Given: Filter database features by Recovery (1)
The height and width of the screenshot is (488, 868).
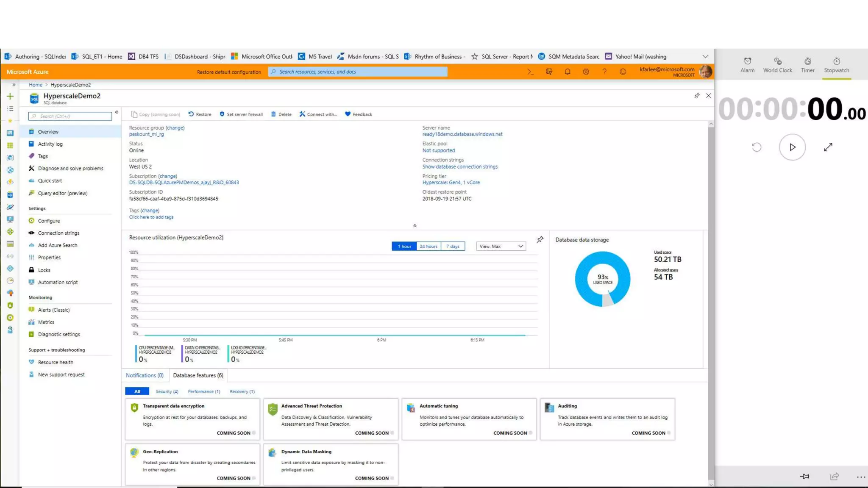Looking at the screenshot, I should [x=242, y=391].
